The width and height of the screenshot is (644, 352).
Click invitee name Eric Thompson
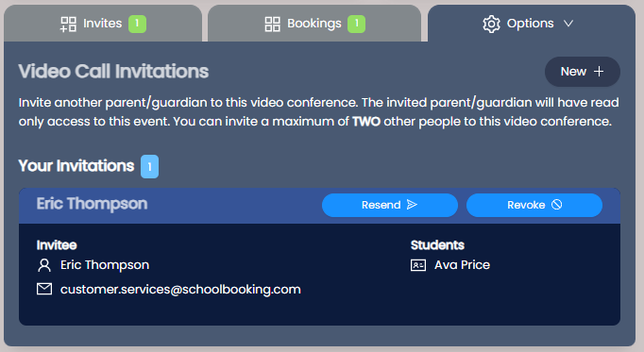coord(105,265)
